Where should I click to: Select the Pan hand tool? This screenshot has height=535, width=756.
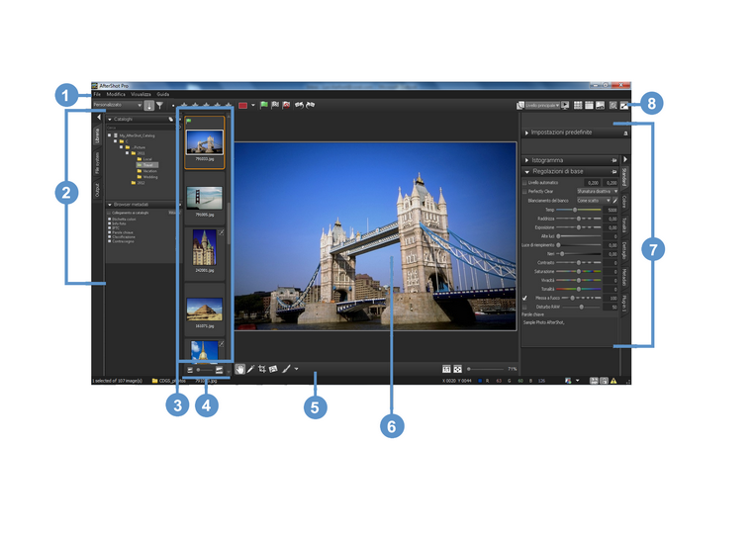pos(240,369)
